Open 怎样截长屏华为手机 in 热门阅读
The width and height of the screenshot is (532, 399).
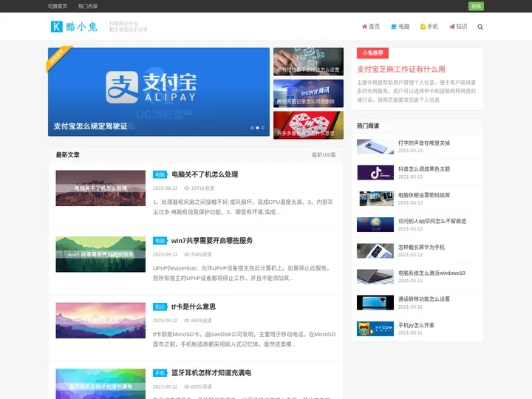pos(421,247)
